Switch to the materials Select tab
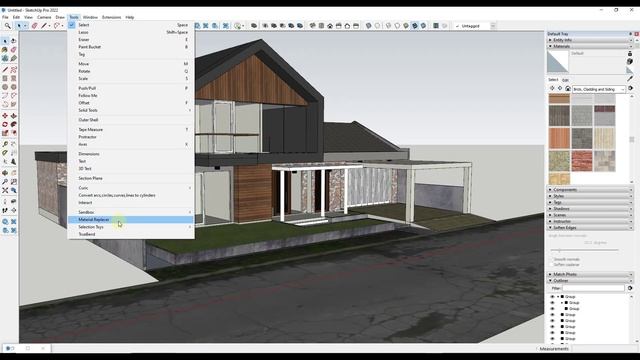Viewport: 640px width, 360px height. pos(553,80)
